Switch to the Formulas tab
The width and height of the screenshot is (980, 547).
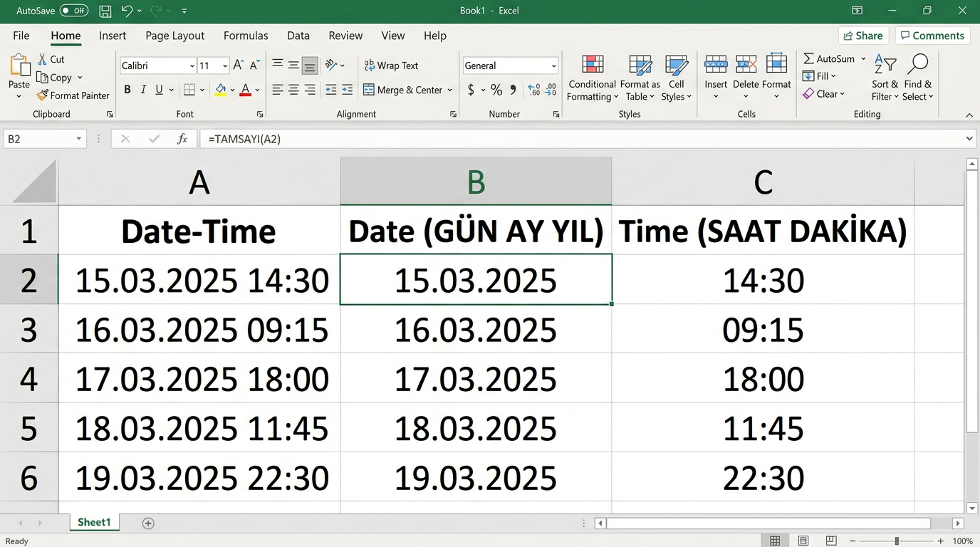[x=246, y=36]
